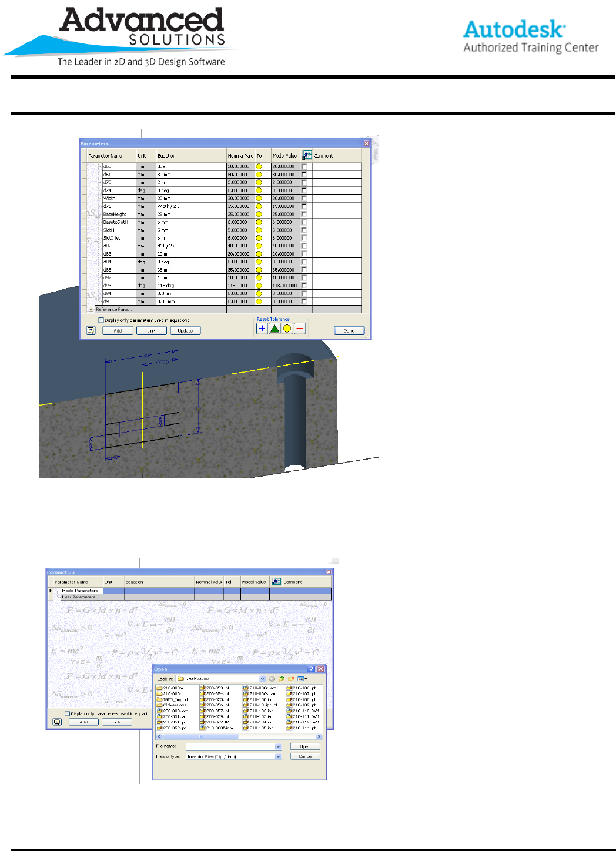The height and width of the screenshot is (851, 616).
Task: Open the Look in Workspace dropdown
Action: (263, 679)
